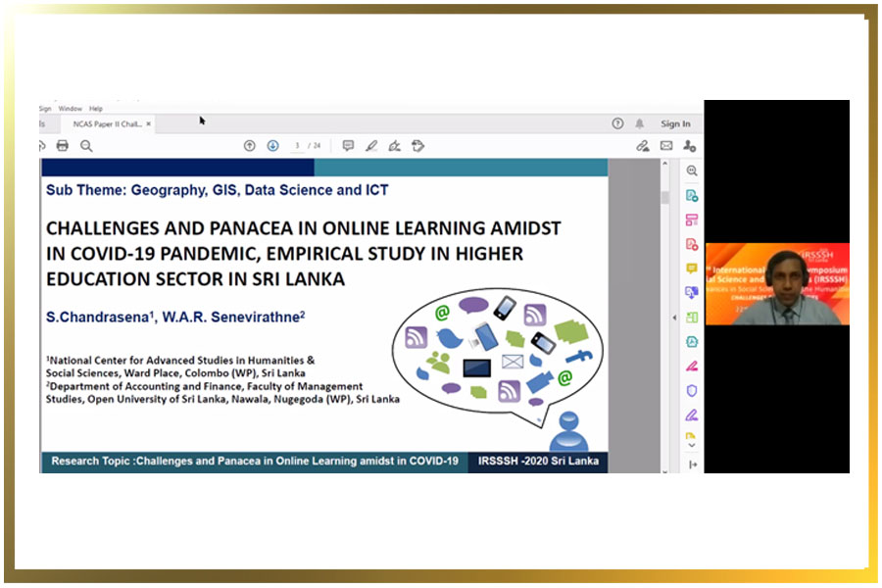The height and width of the screenshot is (588, 882).
Task: Click the Sign In button
Action: pos(675,123)
